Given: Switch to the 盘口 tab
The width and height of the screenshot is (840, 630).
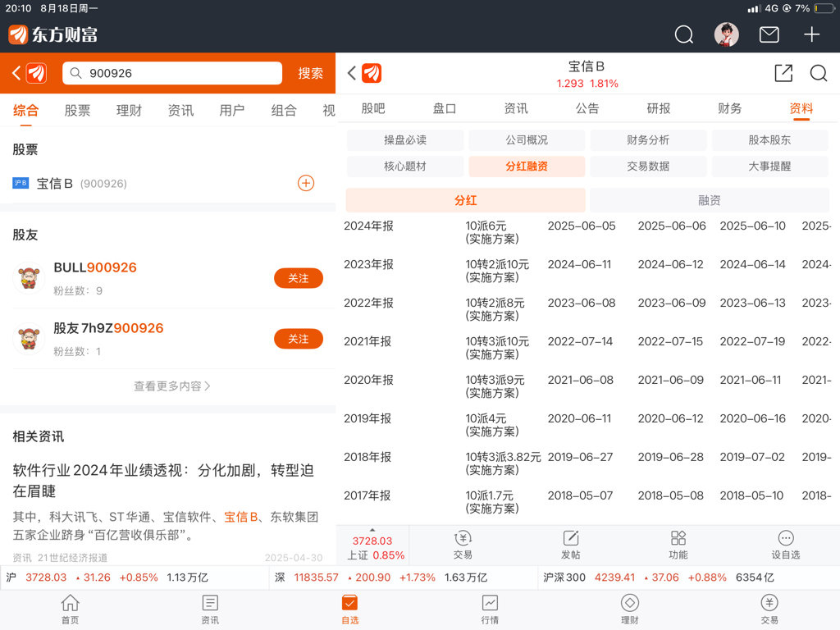Looking at the screenshot, I should point(444,109).
